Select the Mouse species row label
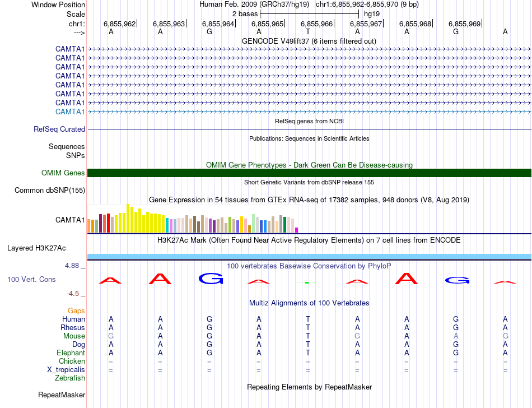532x408 pixels. [74, 336]
